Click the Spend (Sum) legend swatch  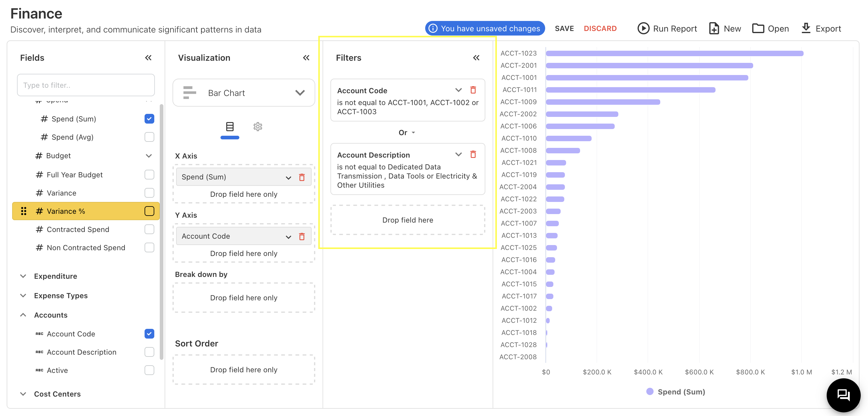[650, 391]
